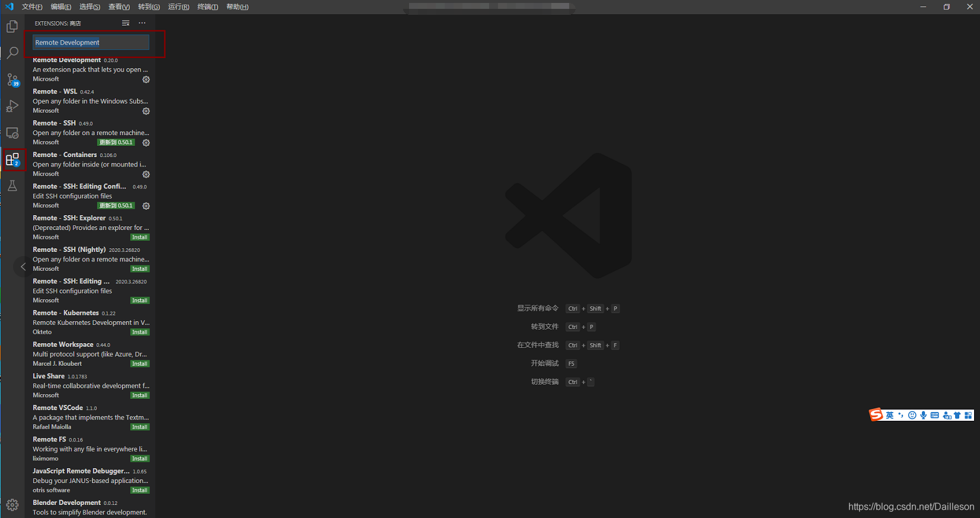Open gear for Remote - SSH extension
This screenshot has height=518, width=980.
(x=146, y=143)
